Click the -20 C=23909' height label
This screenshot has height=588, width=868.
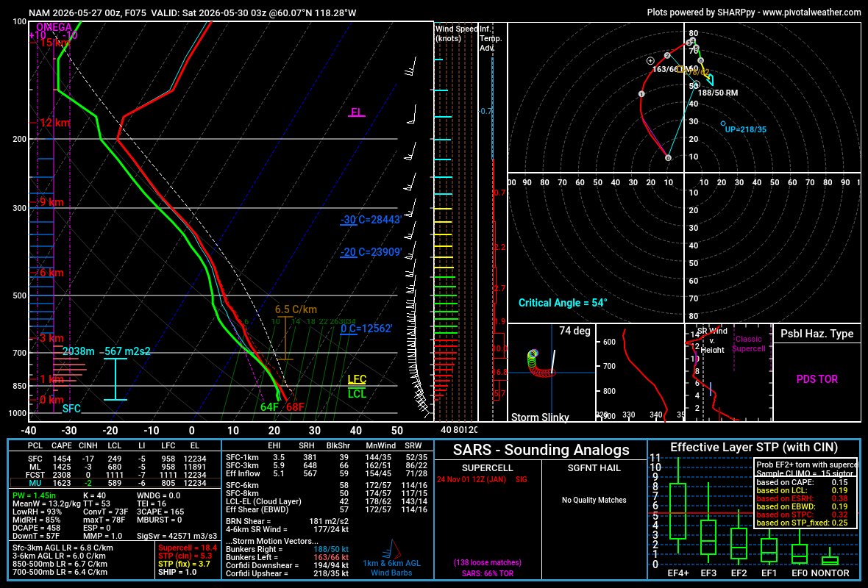pyautogui.click(x=371, y=252)
